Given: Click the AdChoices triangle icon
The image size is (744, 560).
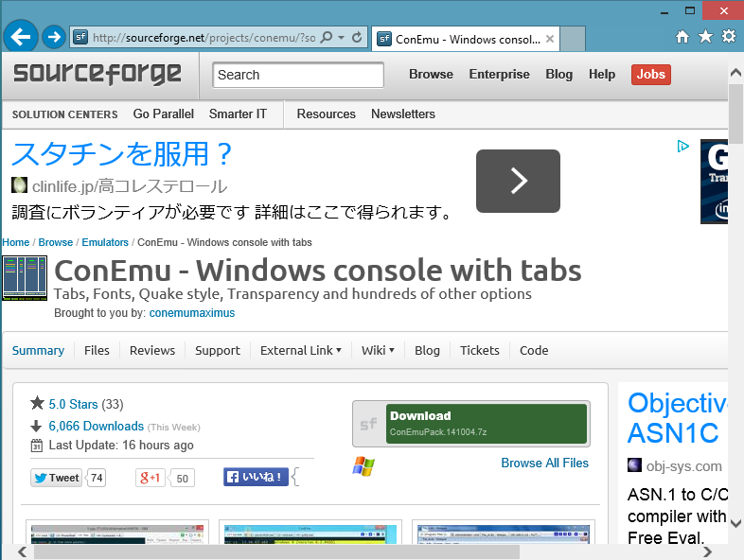Looking at the screenshot, I should tap(682, 146).
